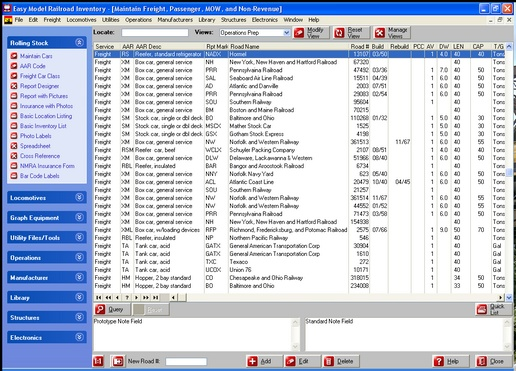Open the Freight menu

pyautogui.click(x=52, y=20)
